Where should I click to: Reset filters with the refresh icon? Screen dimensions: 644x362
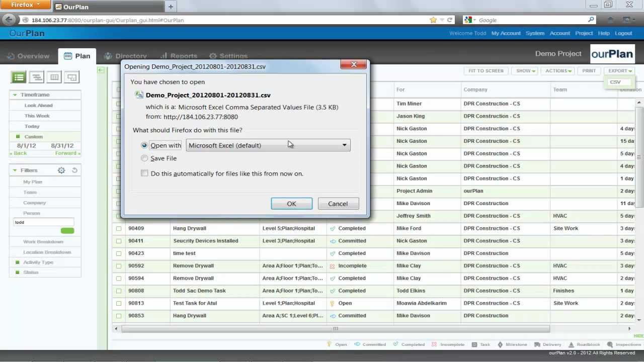74,170
